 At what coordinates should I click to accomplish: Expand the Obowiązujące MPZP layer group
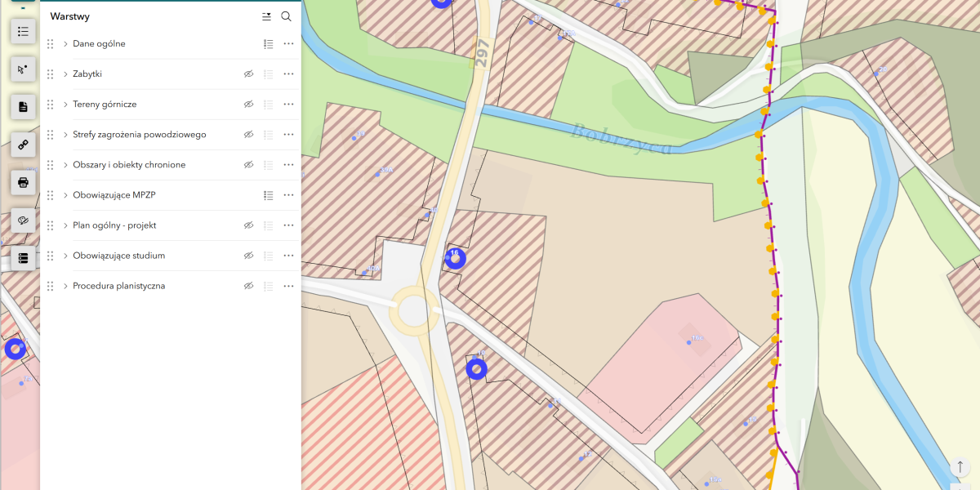(65, 195)
